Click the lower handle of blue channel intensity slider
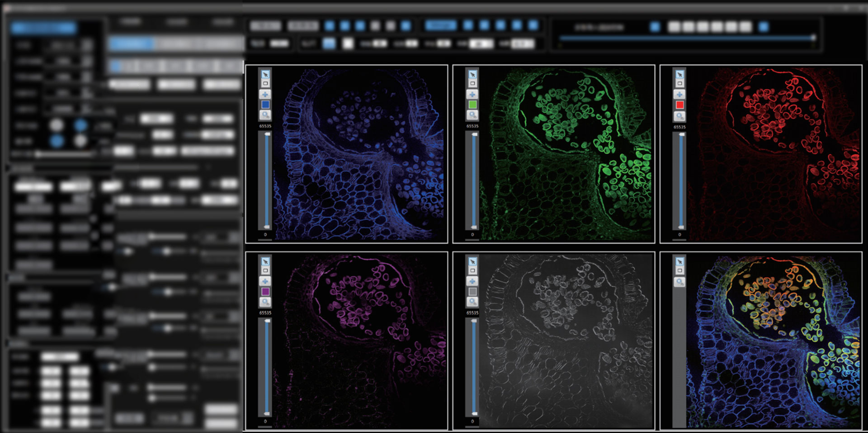Viewport: 868px width, 433px height. click(x=267, y=227)
